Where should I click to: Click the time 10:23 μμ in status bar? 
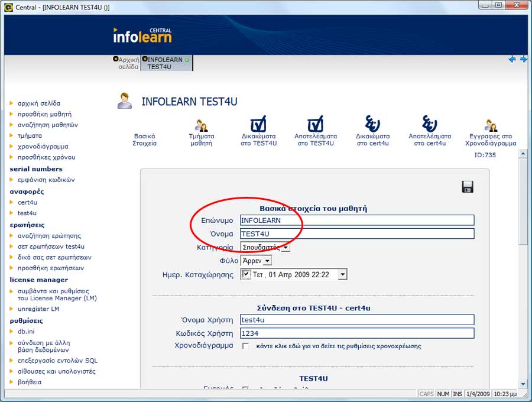(x=505, y=394)
